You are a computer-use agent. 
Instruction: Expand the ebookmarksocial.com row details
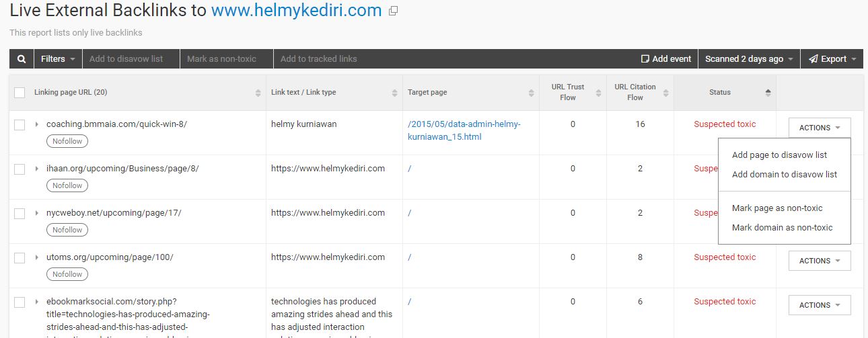coord(37,302)
